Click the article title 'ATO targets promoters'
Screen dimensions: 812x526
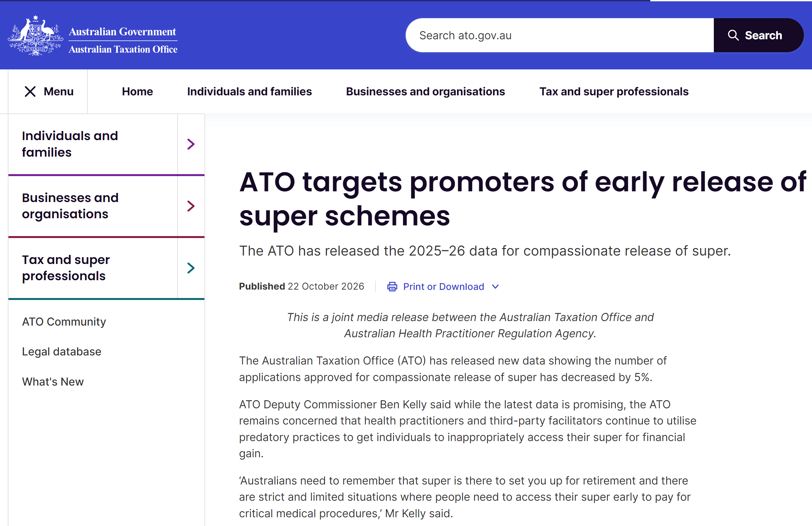[523, 199]
